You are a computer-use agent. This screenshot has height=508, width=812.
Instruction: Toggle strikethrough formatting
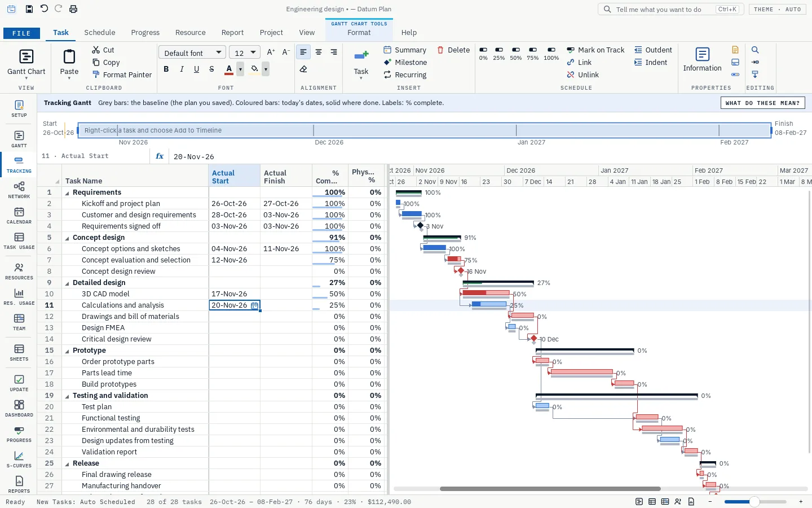click(211, 69)
